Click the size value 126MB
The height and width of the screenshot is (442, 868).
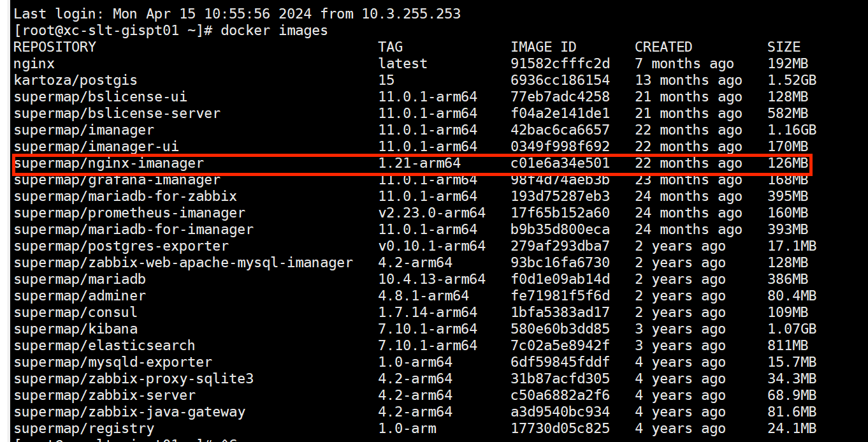pyautogui.click(x=788, y=163)
